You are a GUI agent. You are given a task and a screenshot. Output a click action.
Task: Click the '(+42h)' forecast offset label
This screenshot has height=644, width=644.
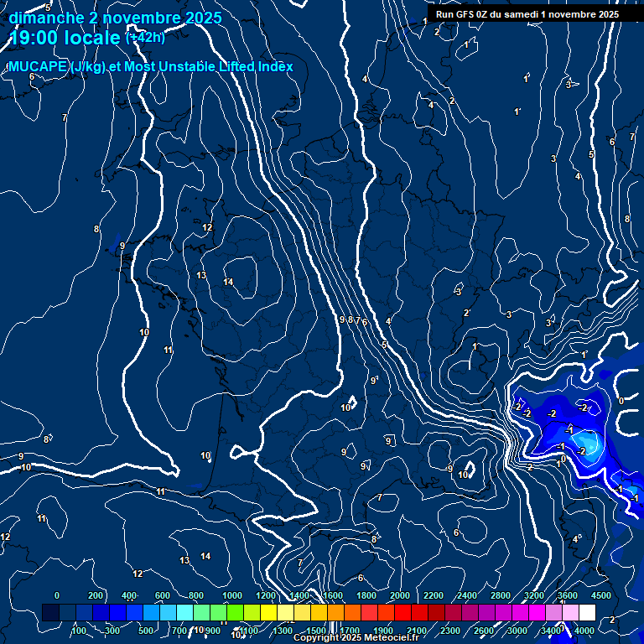[x=145, y=38]
